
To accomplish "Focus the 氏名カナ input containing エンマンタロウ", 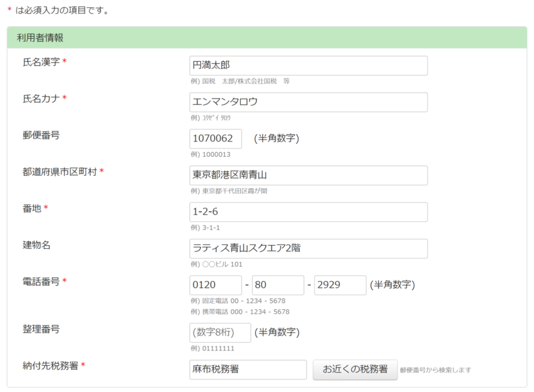I will (x=308, y=102).
